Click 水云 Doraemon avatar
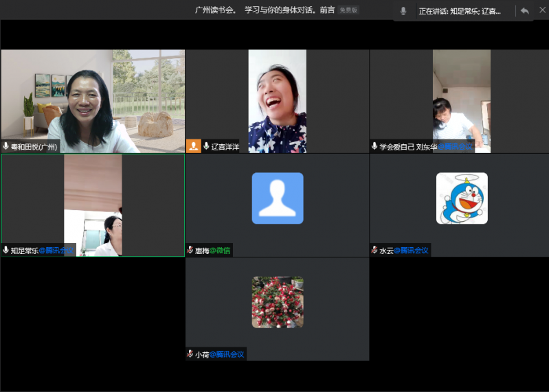This screenshot has height=392, width=549. pyautogui.click(x=462, y=198)
